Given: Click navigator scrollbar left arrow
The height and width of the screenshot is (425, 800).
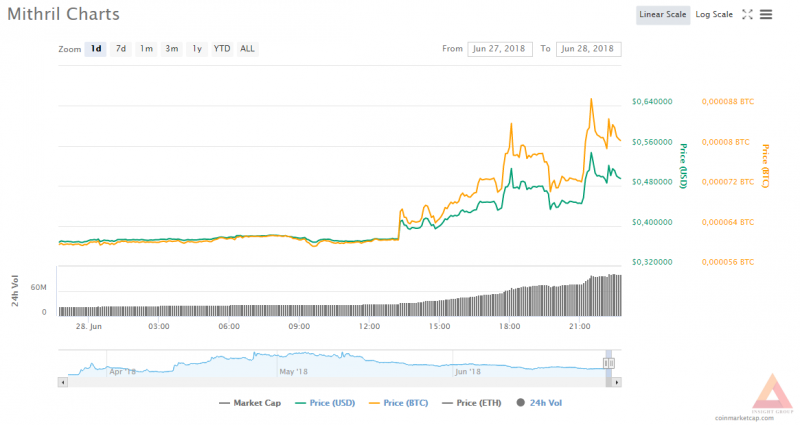Looking at the screenshot, I should coord(63,382).
